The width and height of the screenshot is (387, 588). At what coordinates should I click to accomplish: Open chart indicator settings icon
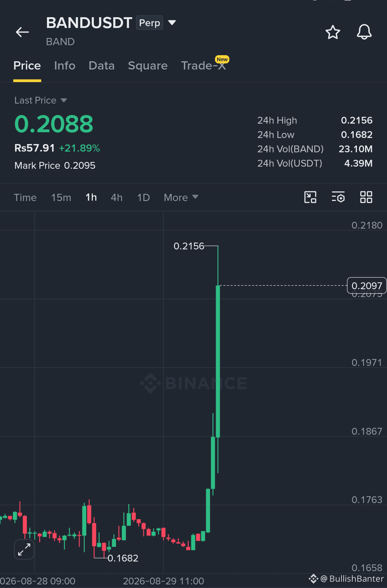coord(338,197)
